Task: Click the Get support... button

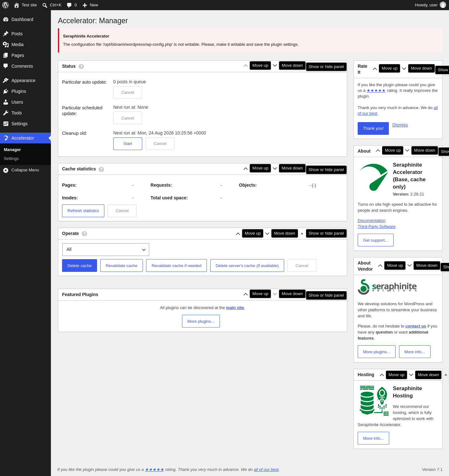Action: point(375,240)
